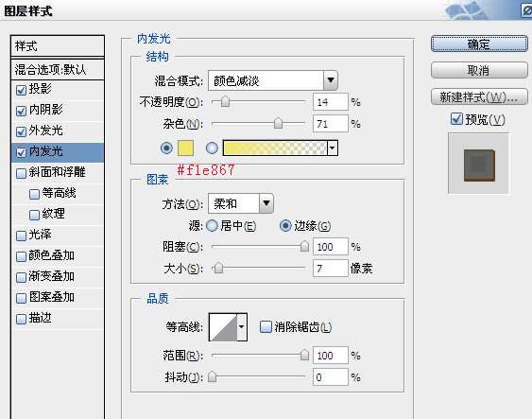Open the 方法 technique dropdown

pyautogui.click(x=266, y=203)
